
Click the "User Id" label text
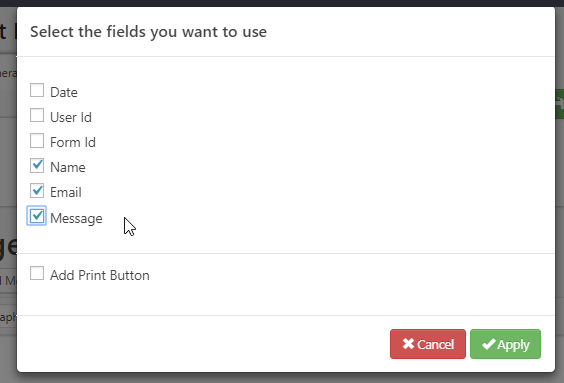click(71, 117)
